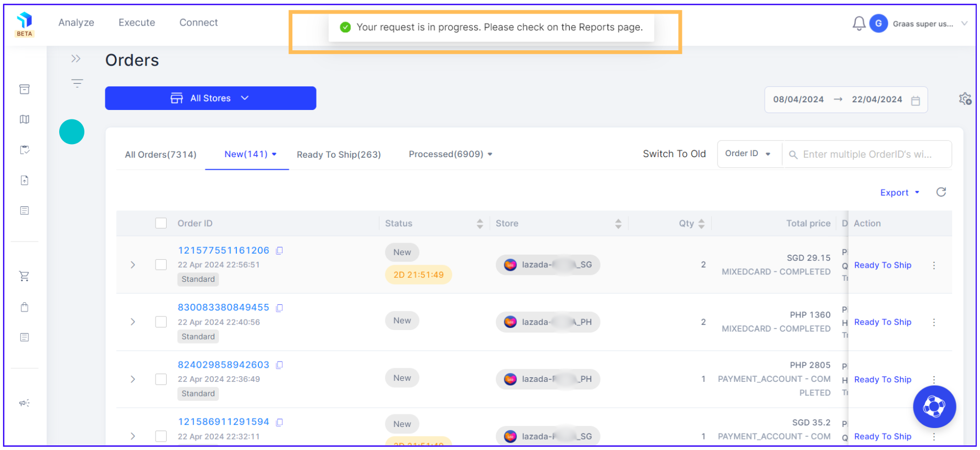
Task: Sort by Status column
Action: pyautogui.click(x=480, y=224)
